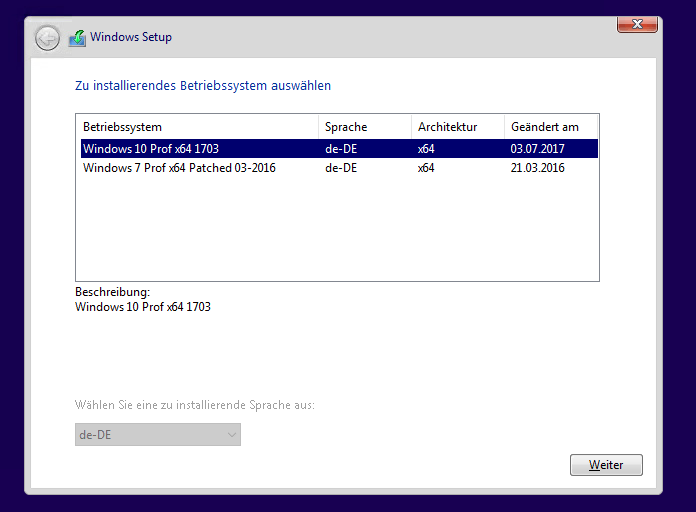Click the Windows Setup title icon
The image size is (696, 512).
point(77,38)
